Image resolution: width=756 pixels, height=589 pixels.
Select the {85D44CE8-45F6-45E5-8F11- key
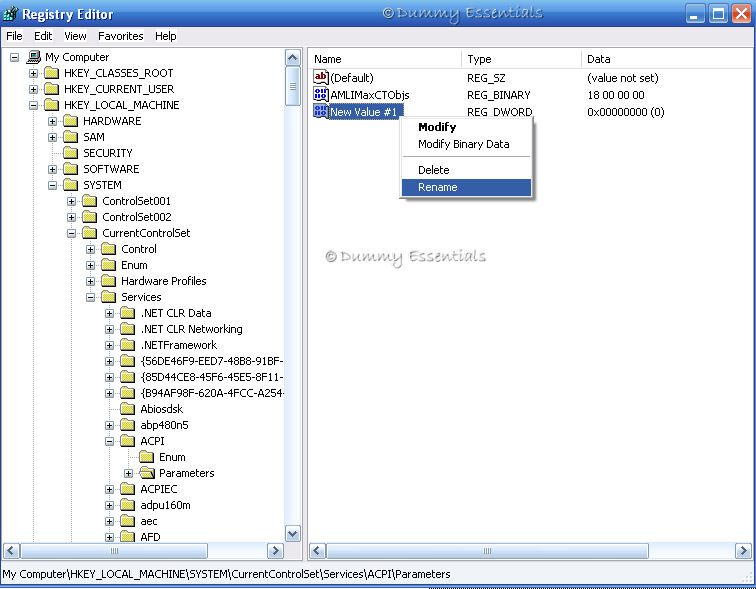point(212,377)
